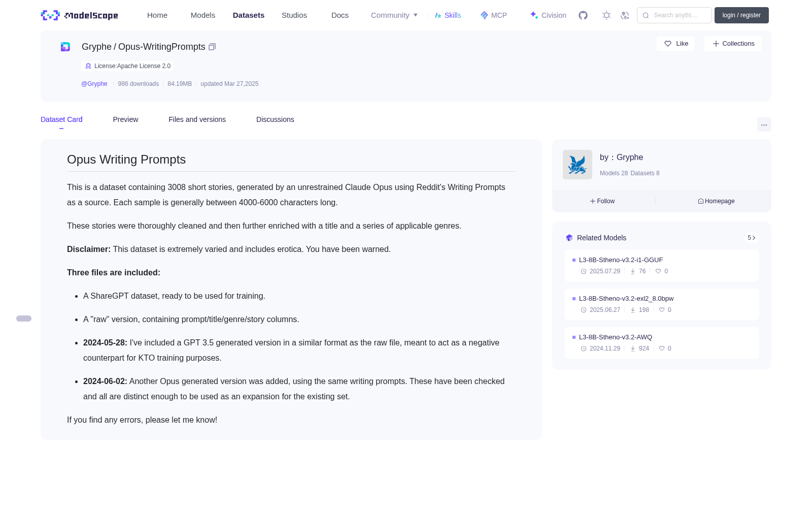The height and width of the screenshot is (508, 812).
Task: Open the ModelScope logo homepage
Action: [80, 15]
